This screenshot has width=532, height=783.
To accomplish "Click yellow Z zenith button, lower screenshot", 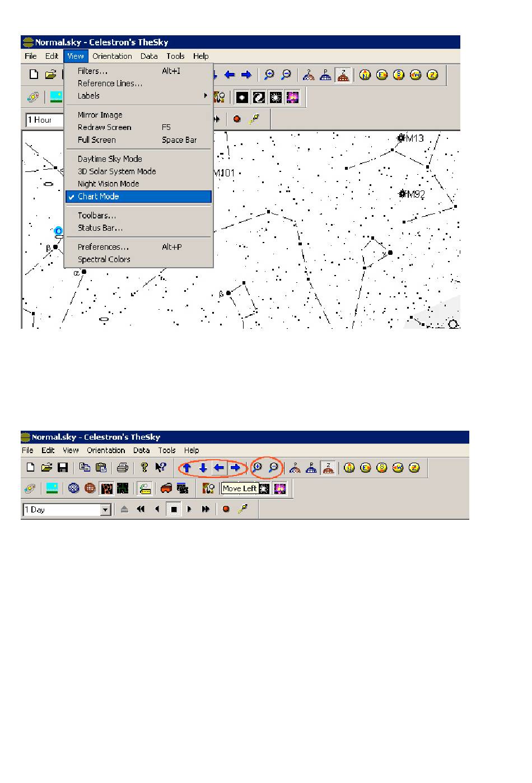I will point(414,468).
